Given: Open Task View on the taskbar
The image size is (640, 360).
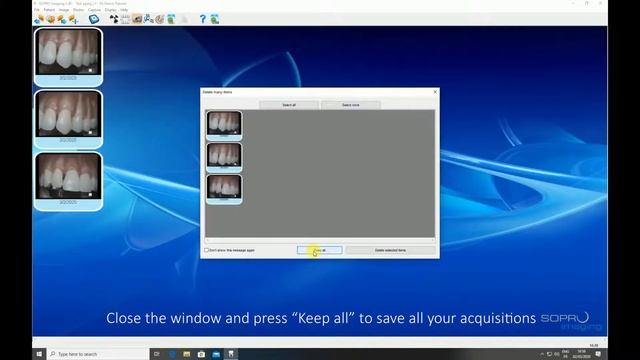Looking at the screenshot, I should coord(157,354).
